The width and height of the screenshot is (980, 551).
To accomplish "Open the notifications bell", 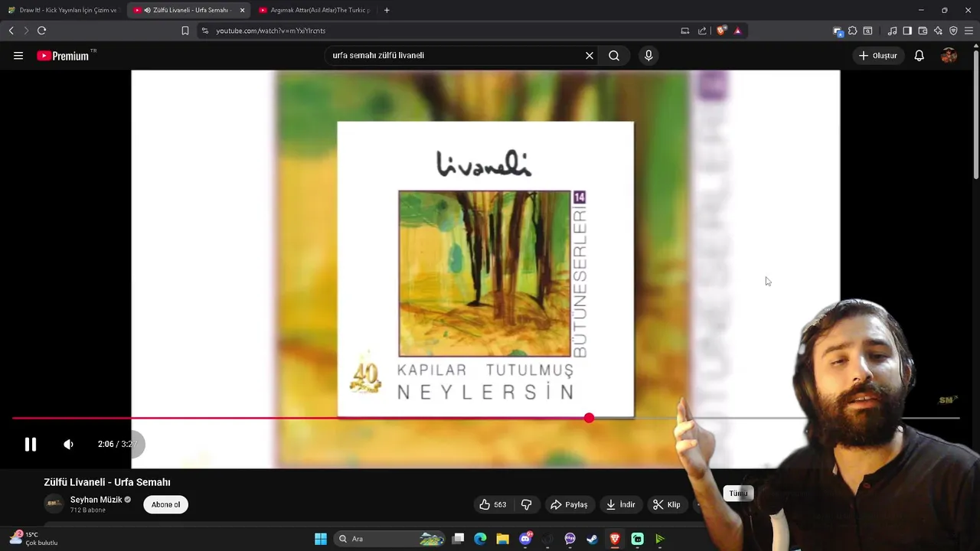I will coord(920,56).
